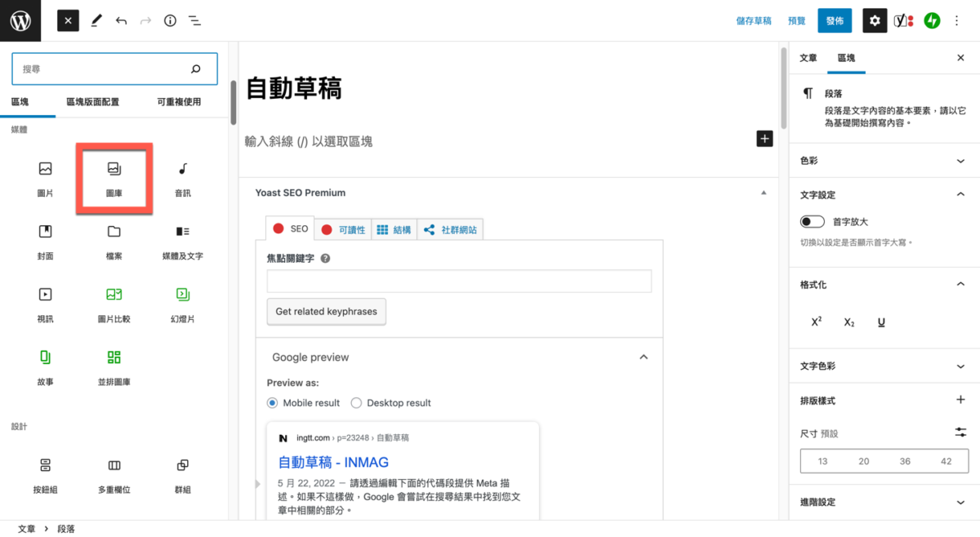Insert the 檔案 file block
Image resolution: width=980 pixels, height=537 pixels.
click(x=114, y=242)
